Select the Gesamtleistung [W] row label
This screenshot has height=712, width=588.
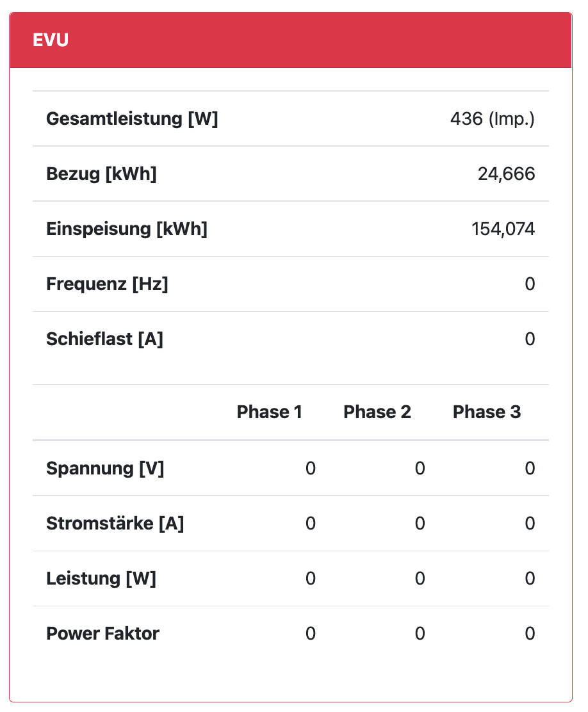tap(132, 119)
